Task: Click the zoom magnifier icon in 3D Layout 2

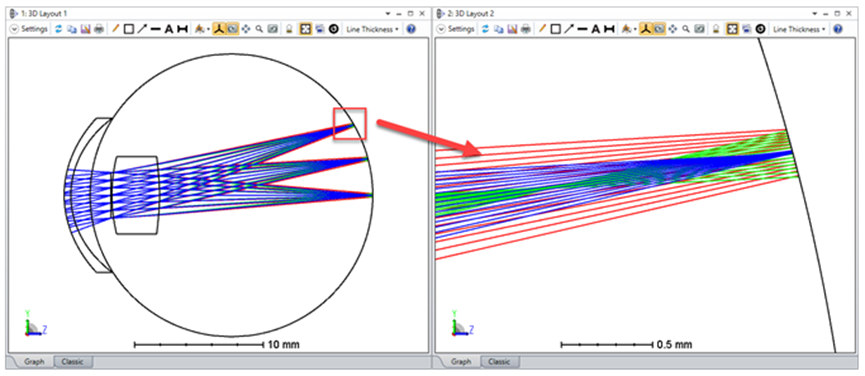Action: tap(686, 29)
